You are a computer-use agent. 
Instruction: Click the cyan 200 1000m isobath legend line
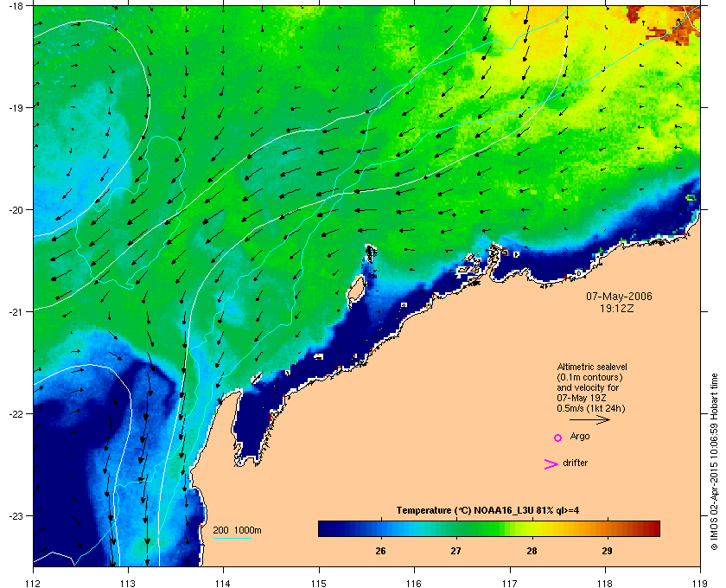pyautogui.click(x=232, y=538)
